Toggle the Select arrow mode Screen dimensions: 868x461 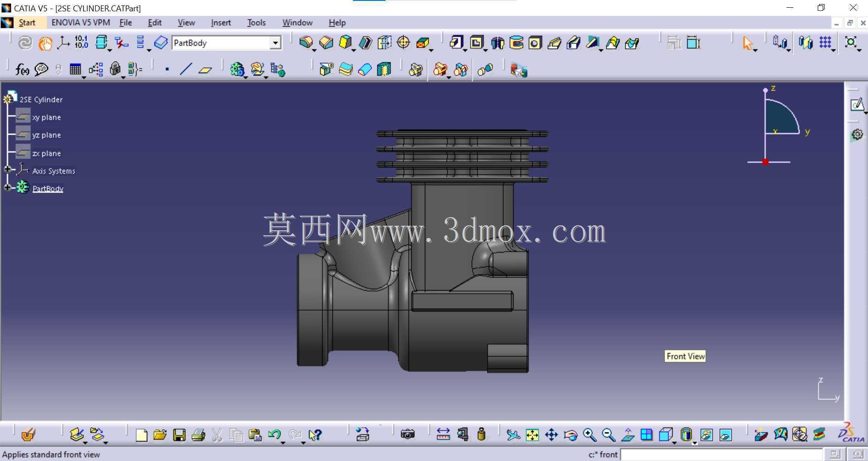click(x=747, y=43)
